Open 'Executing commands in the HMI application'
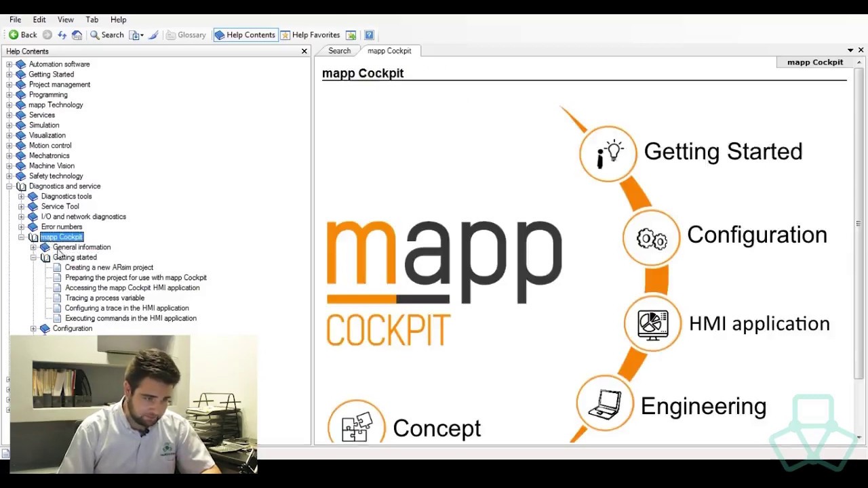The width and height of the screenshot is (868, 488). tap(131, 319)
